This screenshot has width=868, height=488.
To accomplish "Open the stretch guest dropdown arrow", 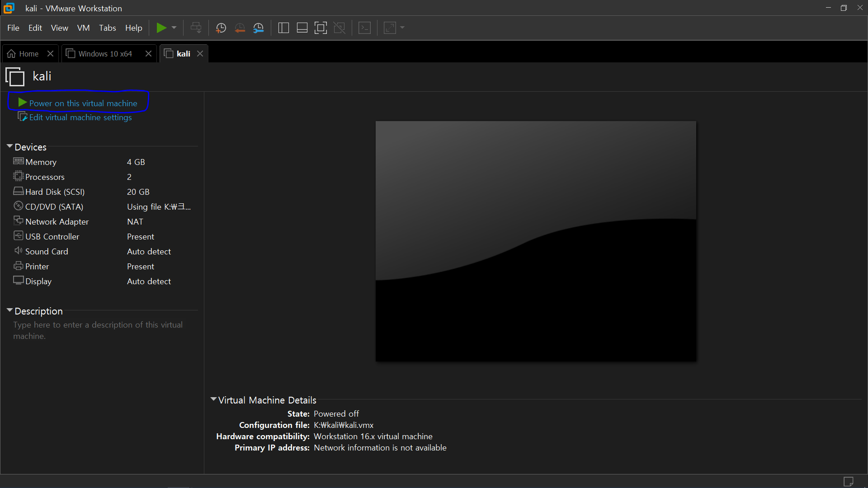I will (402, 28).
